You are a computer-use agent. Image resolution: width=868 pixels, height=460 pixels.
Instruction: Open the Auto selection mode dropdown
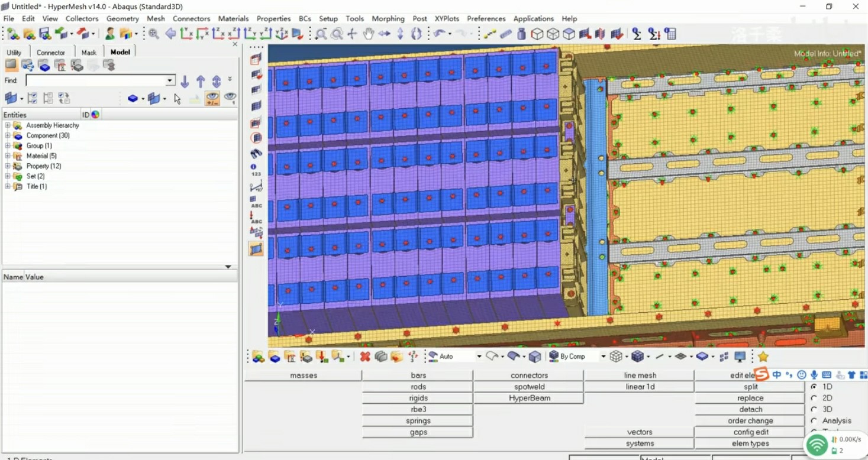[479, 357]
